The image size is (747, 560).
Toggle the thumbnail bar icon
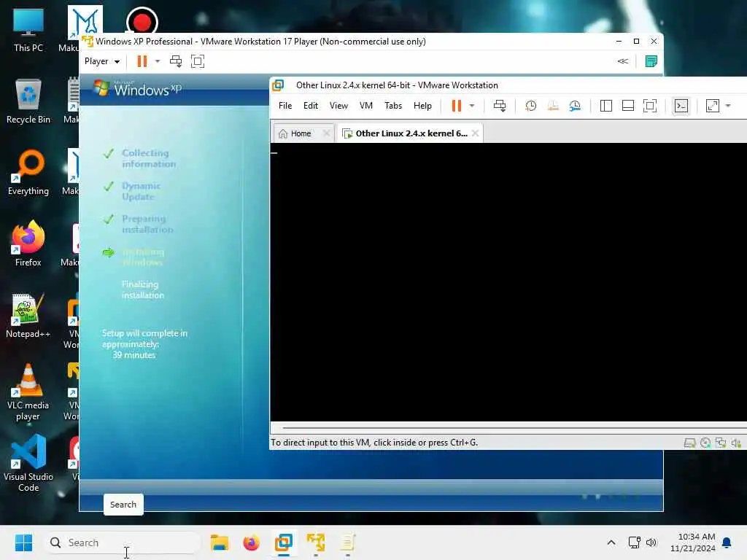click(628, 106)
